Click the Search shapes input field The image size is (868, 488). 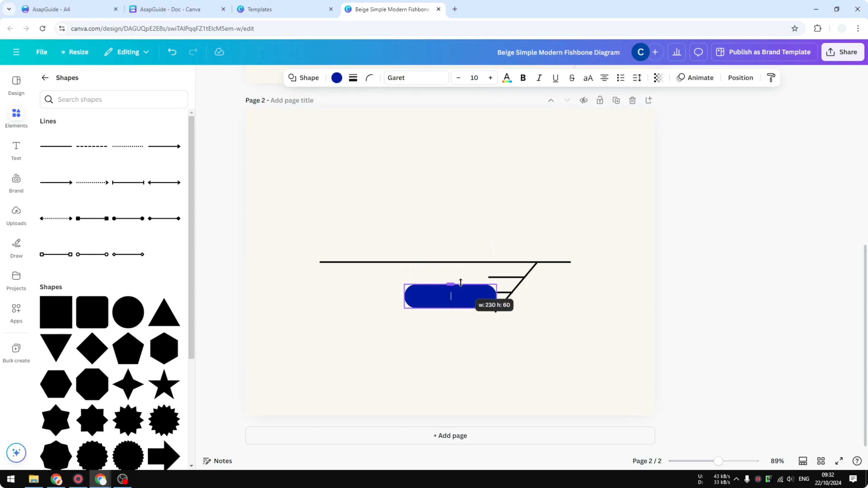[x=113, y=99]
